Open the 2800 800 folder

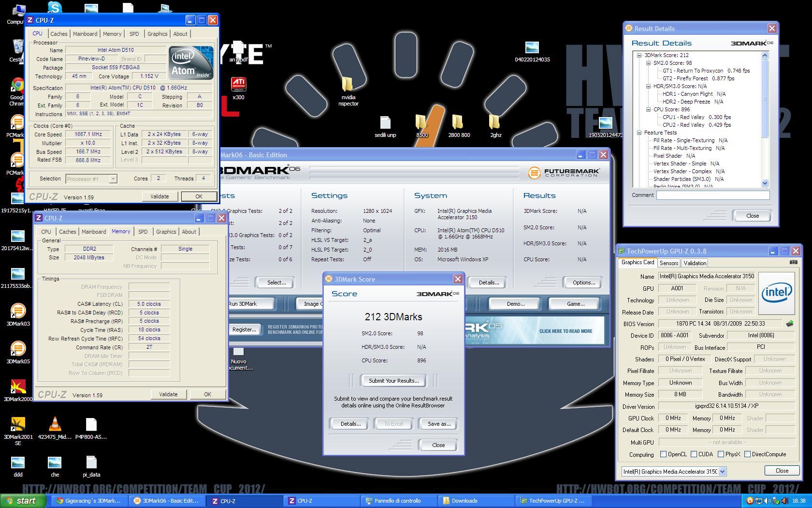coord(459,127)
